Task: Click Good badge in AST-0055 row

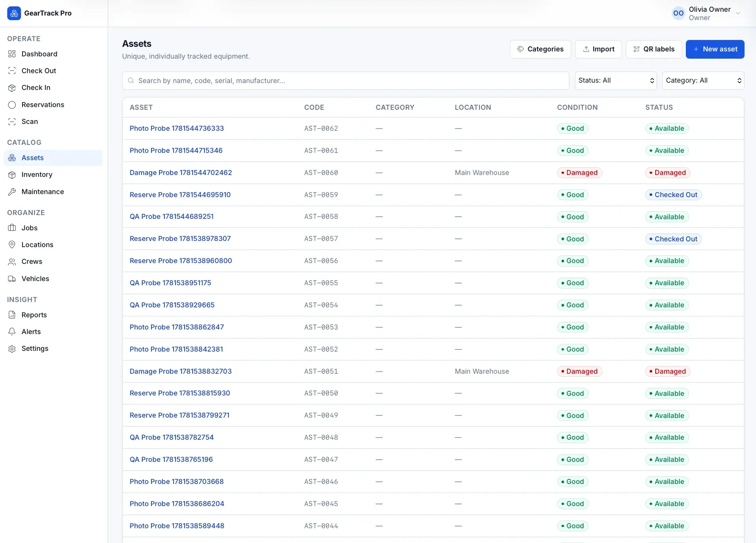Action: 573,283
